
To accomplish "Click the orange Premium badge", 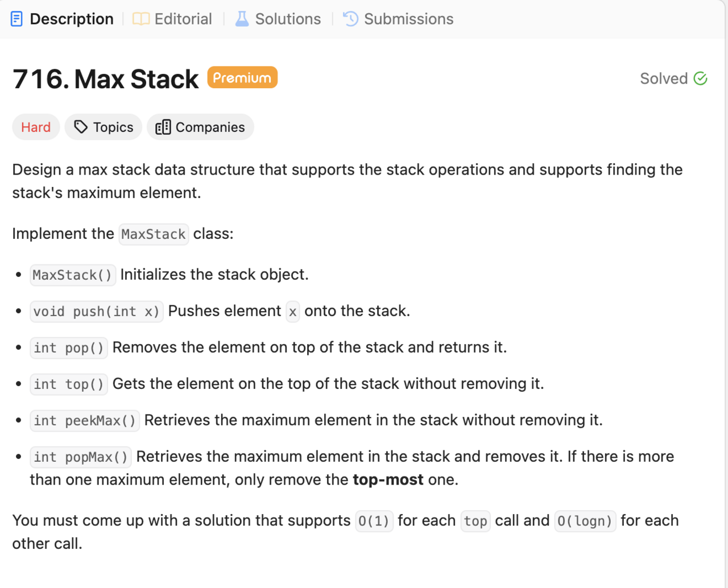I will [242, 77].
